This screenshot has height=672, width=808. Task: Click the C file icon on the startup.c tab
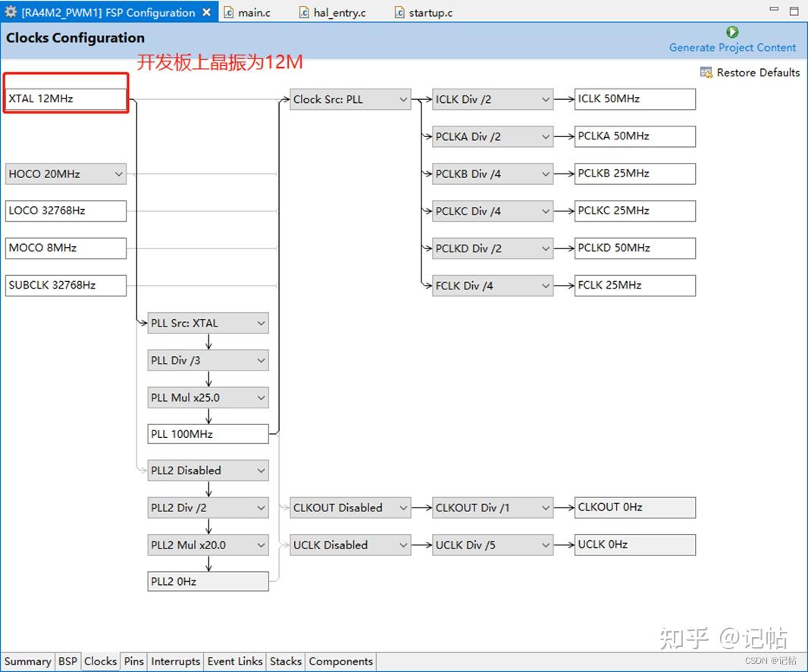click(x=399, y=11)
